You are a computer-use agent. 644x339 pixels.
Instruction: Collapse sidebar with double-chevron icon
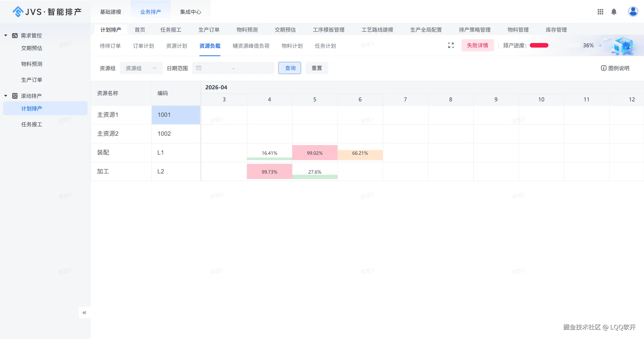click(84, 313)
